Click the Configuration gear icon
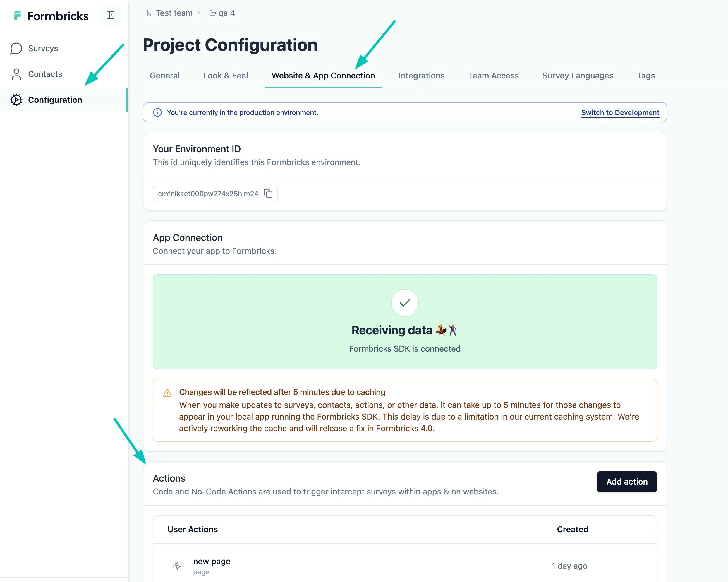This screenshot has height=582, width=728. (16, 100)
